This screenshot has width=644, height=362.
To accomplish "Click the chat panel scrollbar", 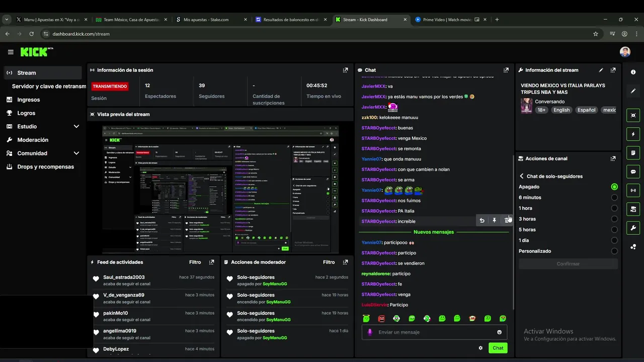I will point(513,232).
